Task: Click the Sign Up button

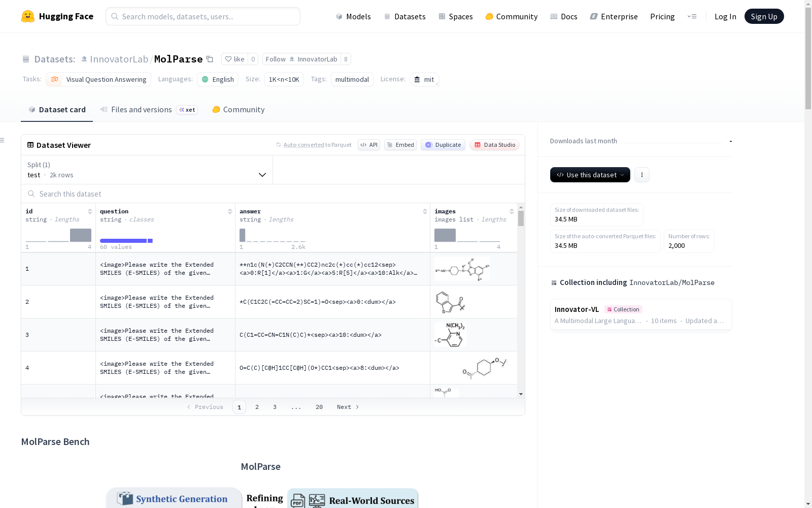Action: (x=764, y=16)
